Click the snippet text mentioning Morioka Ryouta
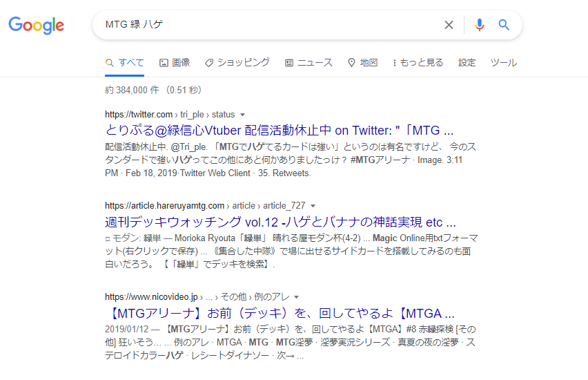Screen dimensions: 588x380 pyautogui.click(x=291, y=251)
